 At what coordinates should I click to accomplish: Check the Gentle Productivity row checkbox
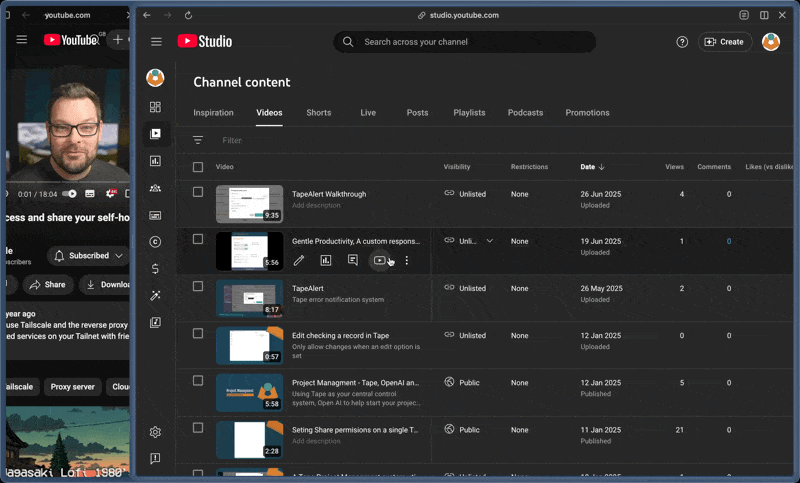tap(198, 239)
